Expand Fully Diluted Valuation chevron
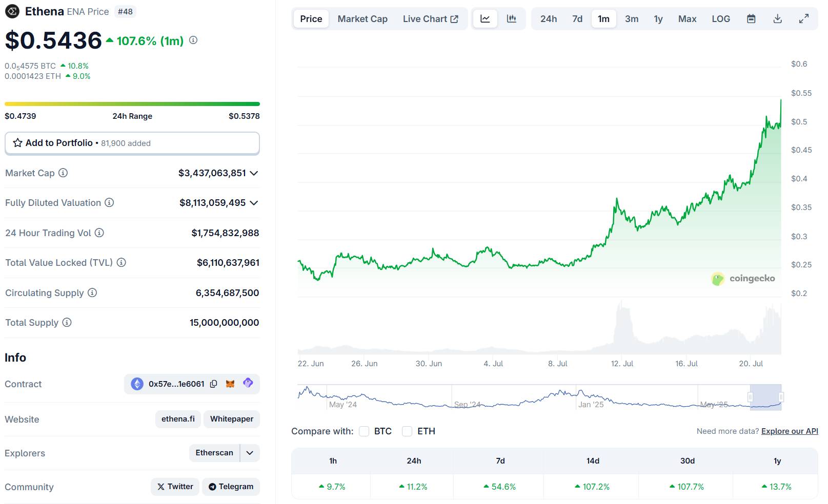Viewport: 828px width, 504px height. [x=254, y=203]
